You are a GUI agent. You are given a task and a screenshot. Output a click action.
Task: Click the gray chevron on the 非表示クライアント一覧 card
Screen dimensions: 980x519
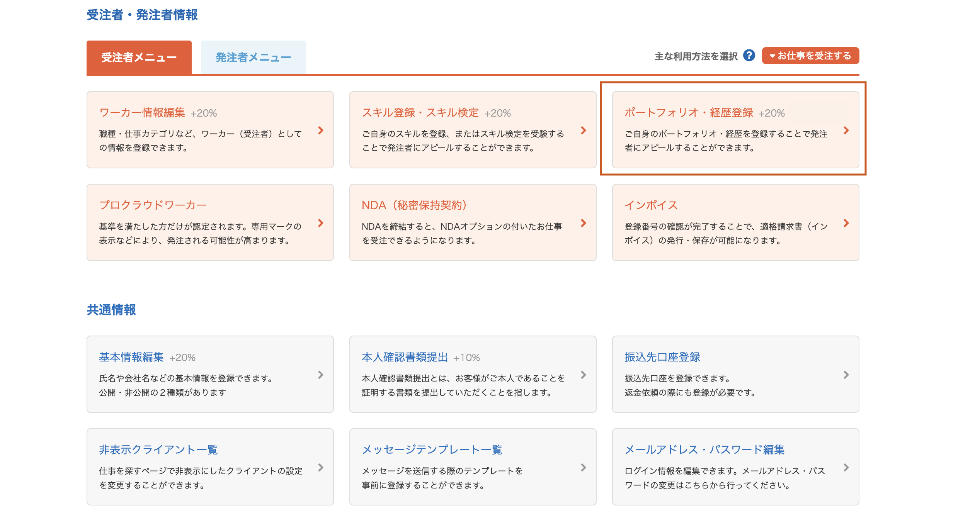click(320, 467)
